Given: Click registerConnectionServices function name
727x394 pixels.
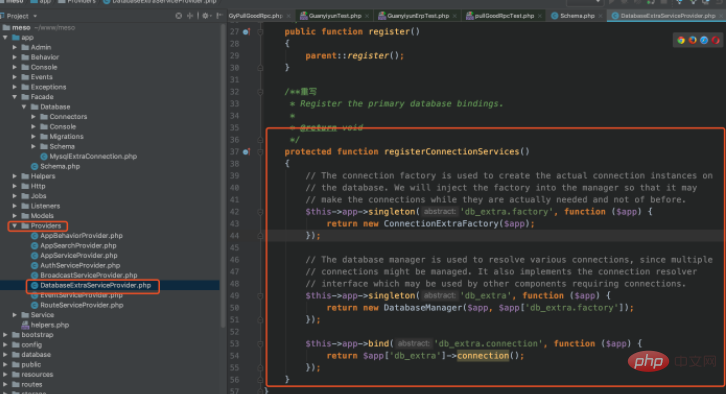Looking at the screenshot, I should pos(452,152).
